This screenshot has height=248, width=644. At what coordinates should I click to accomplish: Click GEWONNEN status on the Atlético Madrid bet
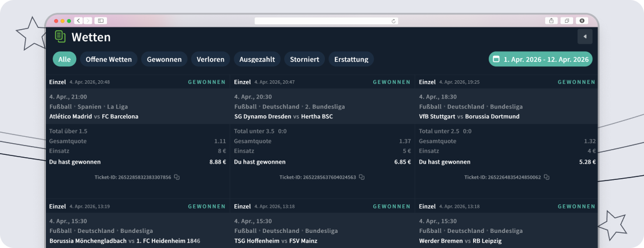[x=206, y=82]
